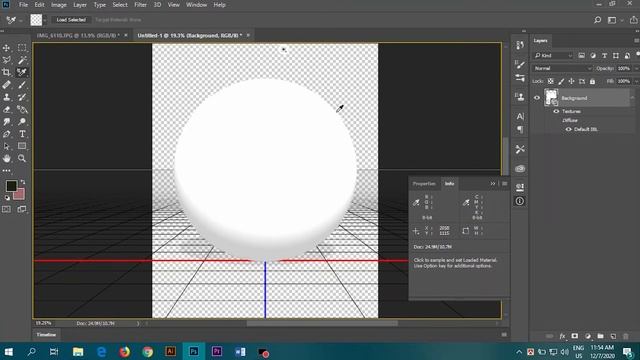Screen dimensions: 640x360
Task: Open the Normal blend mode dropdown
Action: [562, 69]
